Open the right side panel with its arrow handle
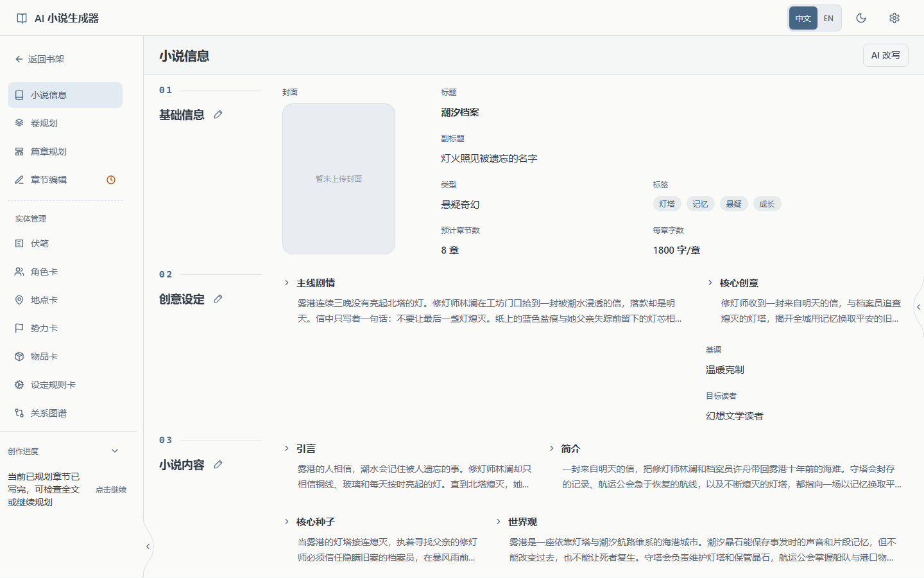The image size is (924, 578). tap(919, 307)
